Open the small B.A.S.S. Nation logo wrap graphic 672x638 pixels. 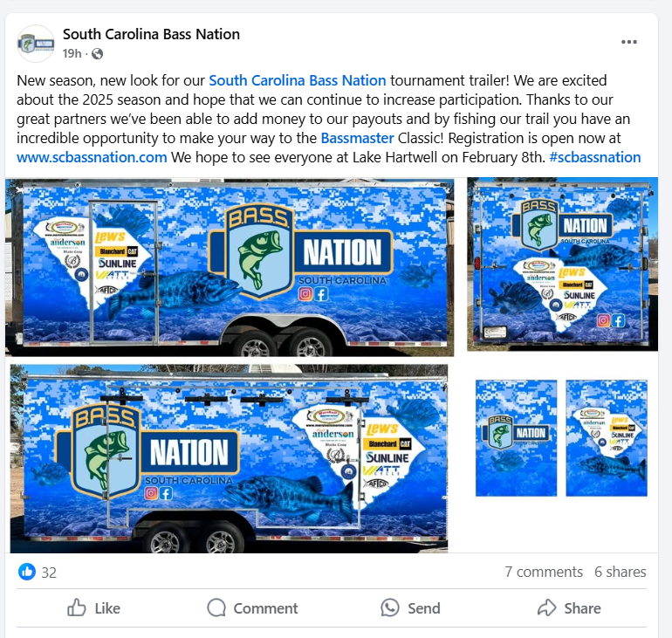click(x=516, y=438)
